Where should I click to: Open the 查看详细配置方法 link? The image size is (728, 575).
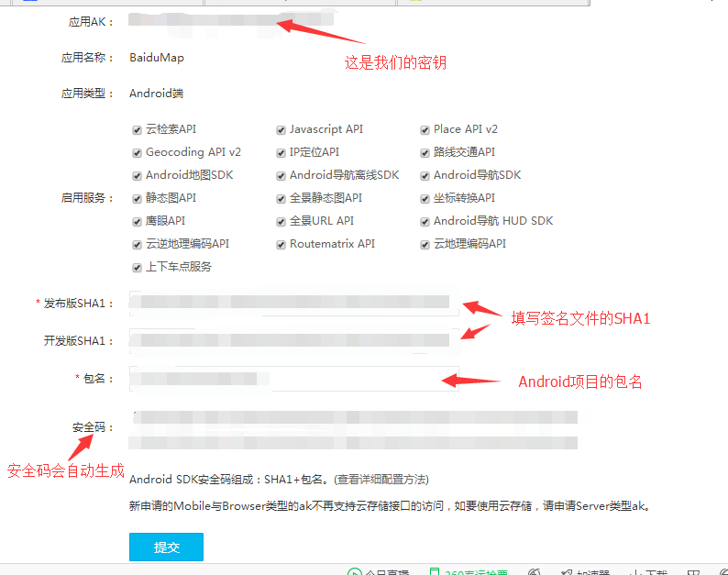pos(381,480)
